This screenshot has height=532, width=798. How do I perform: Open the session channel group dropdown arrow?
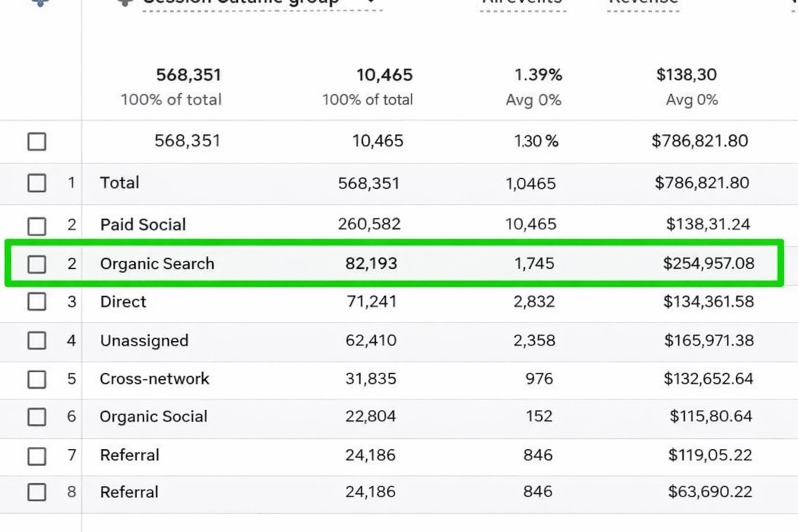click(x=371, y=2)
